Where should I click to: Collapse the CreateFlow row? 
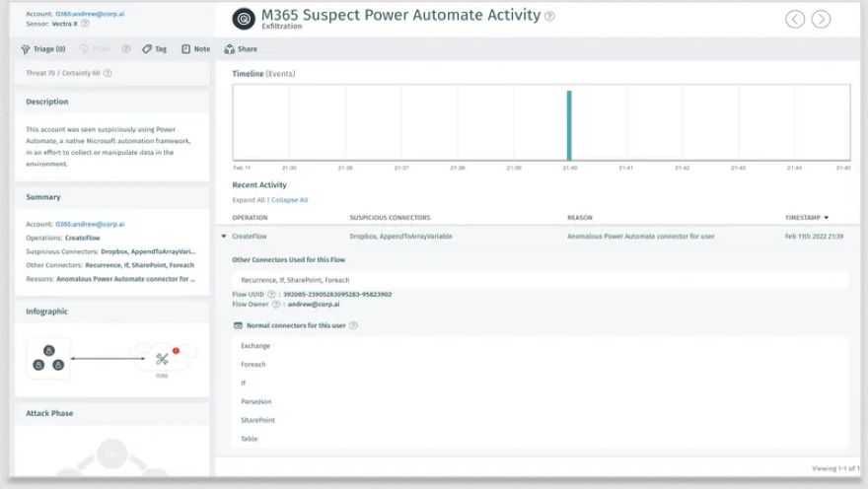(x=224, y=237)
